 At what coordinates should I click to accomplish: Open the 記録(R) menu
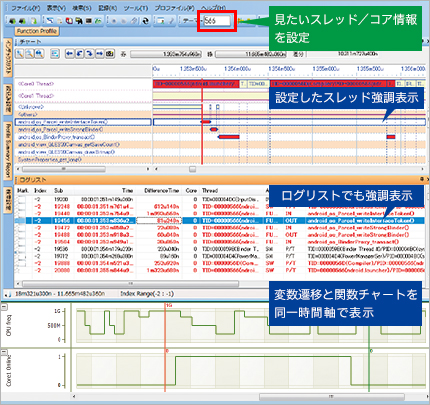pyautogui.click(x=108, y=8)
